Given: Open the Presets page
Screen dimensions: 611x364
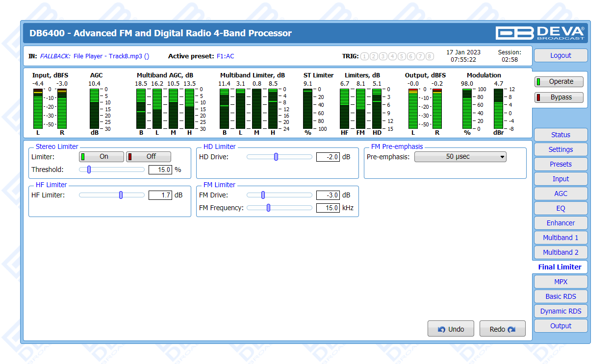Looking at the screenshot, I should point(560,164).
